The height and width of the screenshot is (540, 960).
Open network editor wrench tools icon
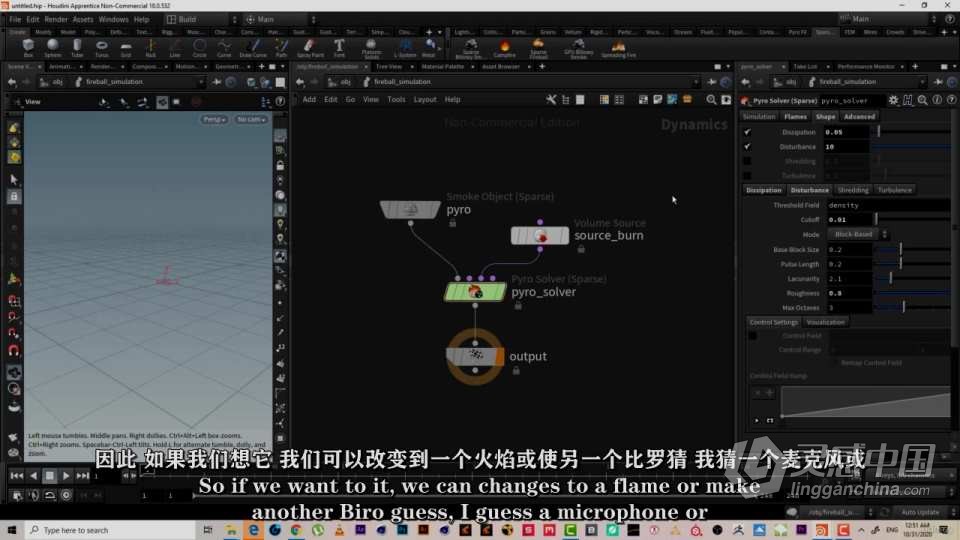click(x=551, y=99)
